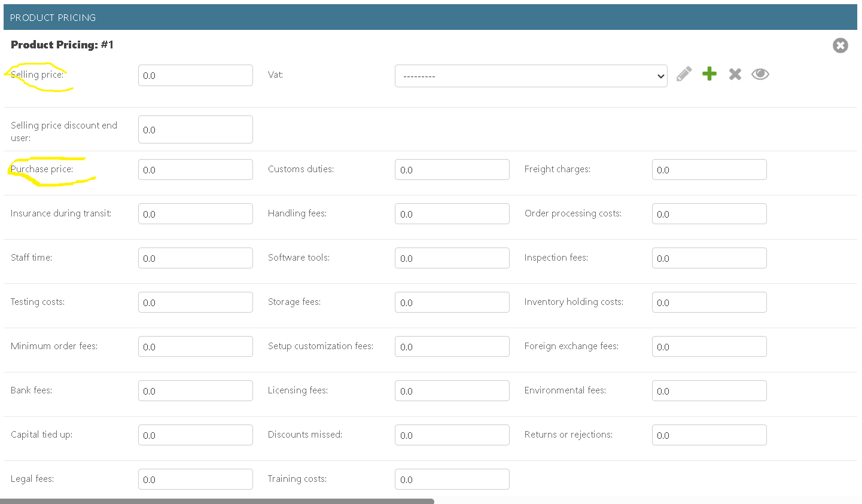Click the Handling fees input field
The width and height of the screenshot is (862, 504).
452,214
